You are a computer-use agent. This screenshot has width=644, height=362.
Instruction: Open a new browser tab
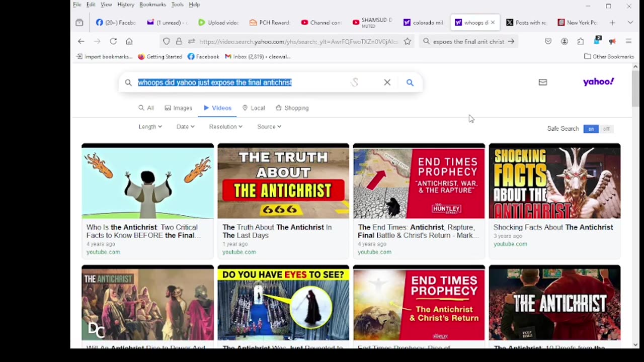[x=612, y=23]
